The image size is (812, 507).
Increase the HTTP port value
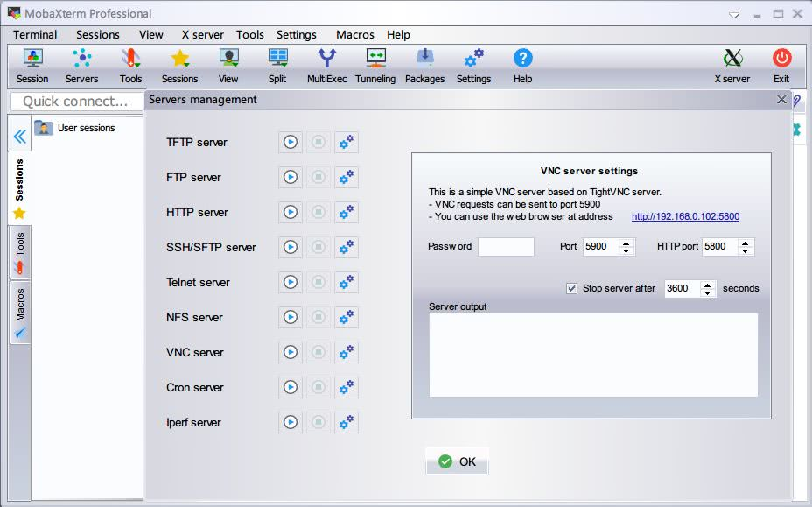click(x=745, y=243)
